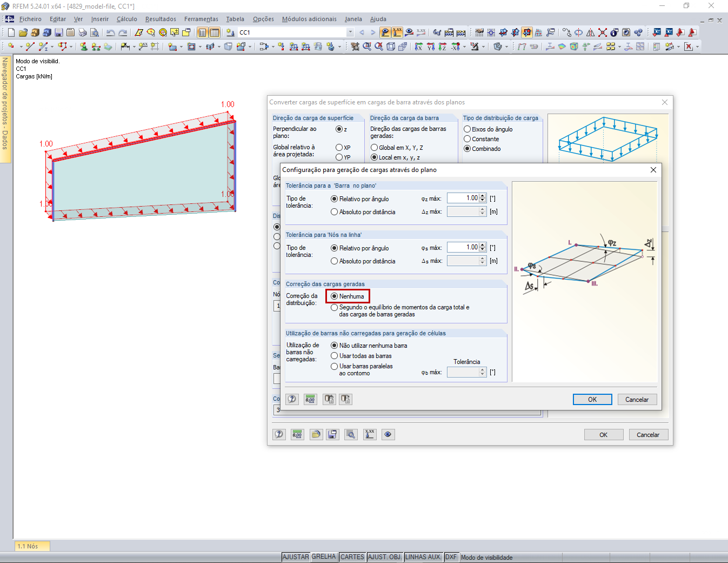The height and width of the screenshot is (563, 728).
Task: Go to next load case arrow
Action: 372,32
